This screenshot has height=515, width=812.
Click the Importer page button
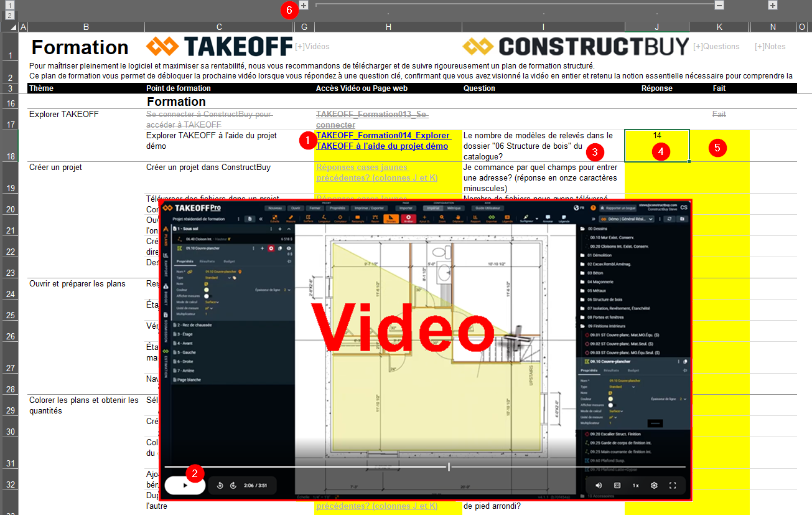pos(406,208)
